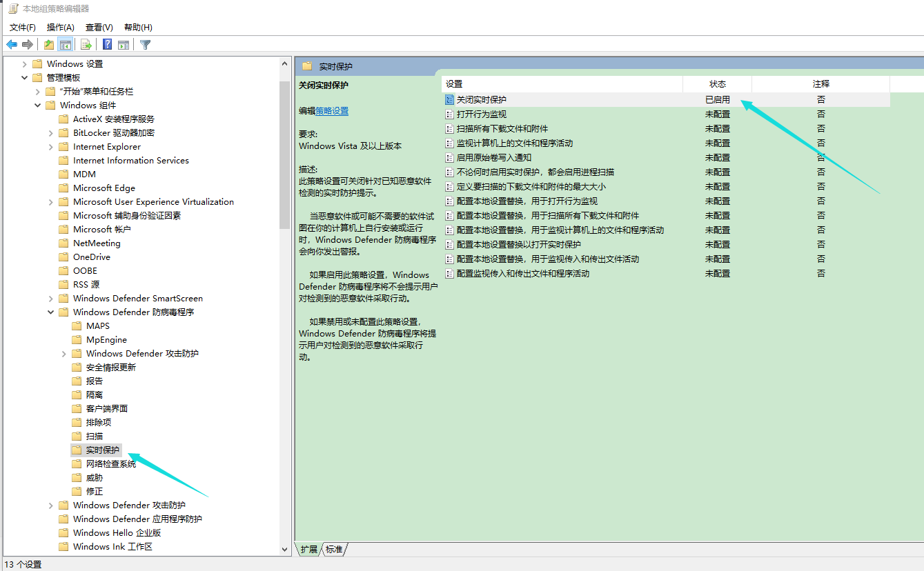Click the policy icon beside 关闭实时保护
The image size is (924, 571).
coord(450,100)
